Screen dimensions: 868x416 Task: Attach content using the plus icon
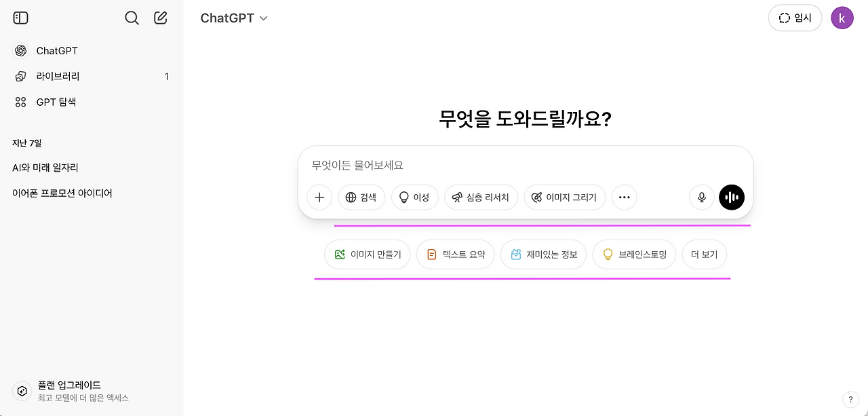pyautogui.click(x=319, y=197)
